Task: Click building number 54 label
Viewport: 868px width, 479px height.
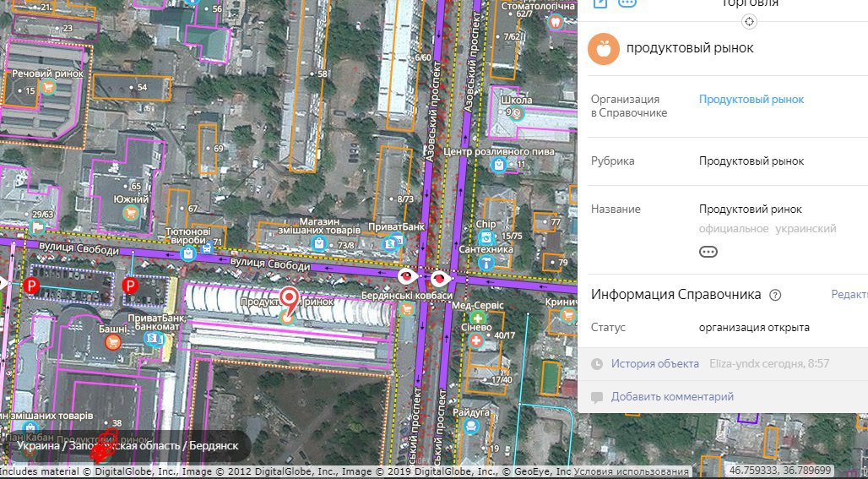Action: point(142,88)
